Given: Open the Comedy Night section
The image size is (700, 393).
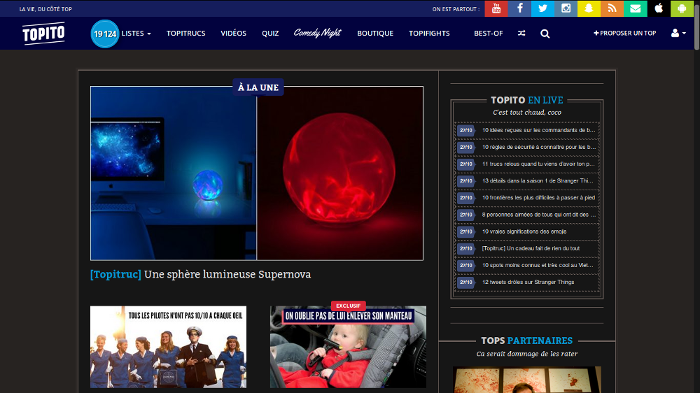Looking at the screenshot, I should [x=317, y=33].
